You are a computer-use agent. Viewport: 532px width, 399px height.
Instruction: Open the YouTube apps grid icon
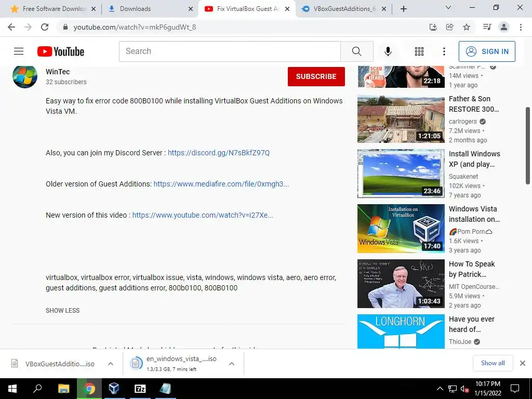point(419,51)
